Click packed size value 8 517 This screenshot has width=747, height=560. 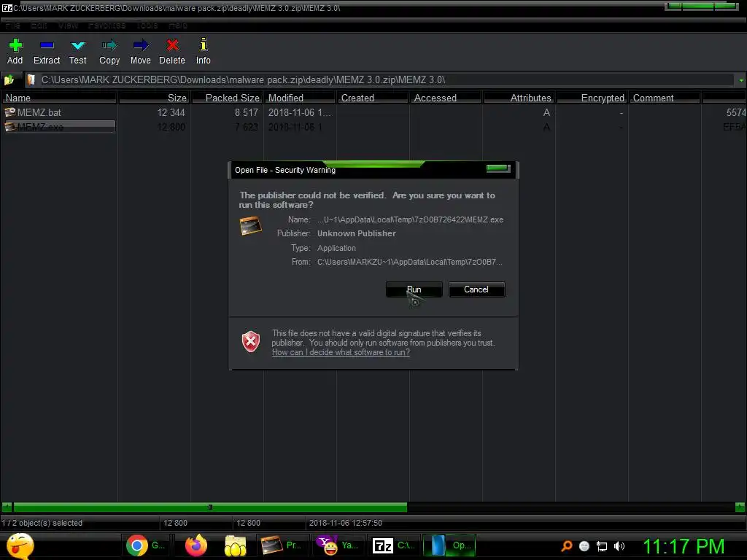(247, 112)
